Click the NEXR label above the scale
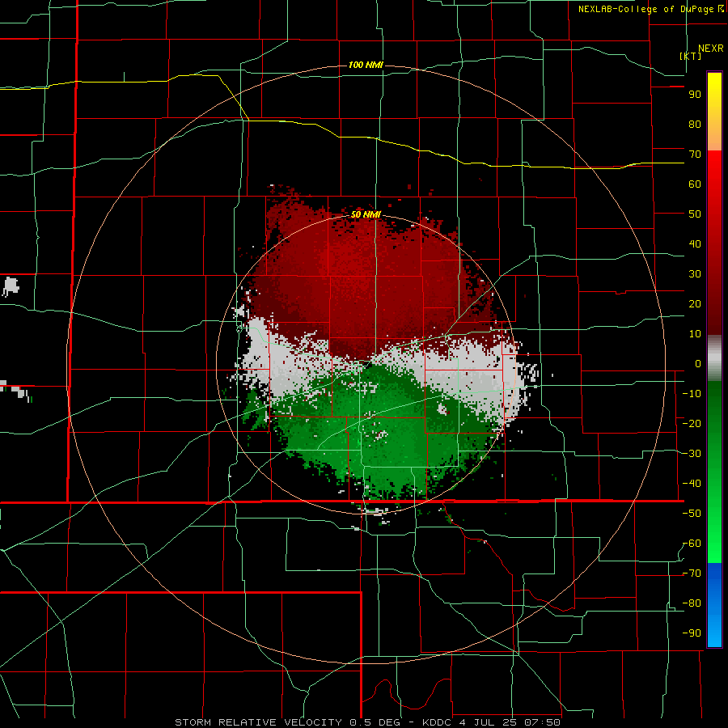The height and width of the screenshot is (728, 728). 711,49
